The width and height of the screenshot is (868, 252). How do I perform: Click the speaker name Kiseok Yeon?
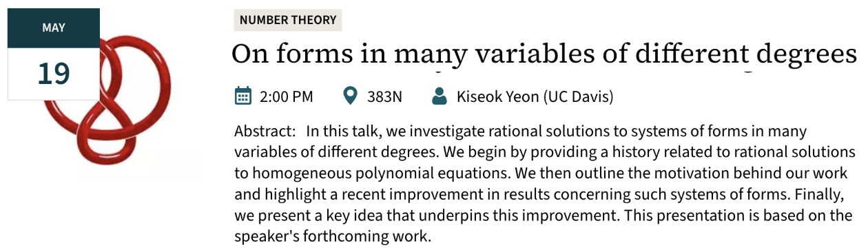[497, 97]
